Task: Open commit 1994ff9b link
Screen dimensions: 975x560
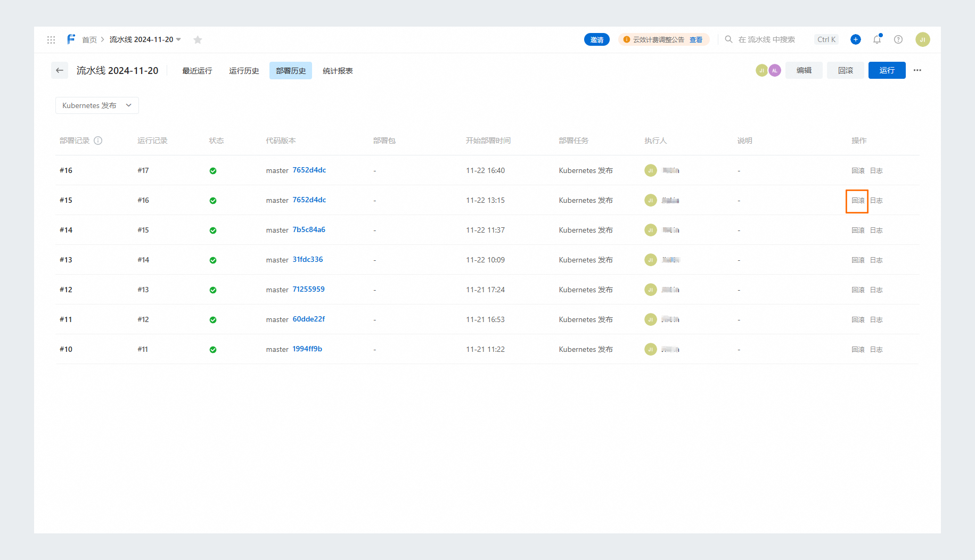Action: click(307, 349)
